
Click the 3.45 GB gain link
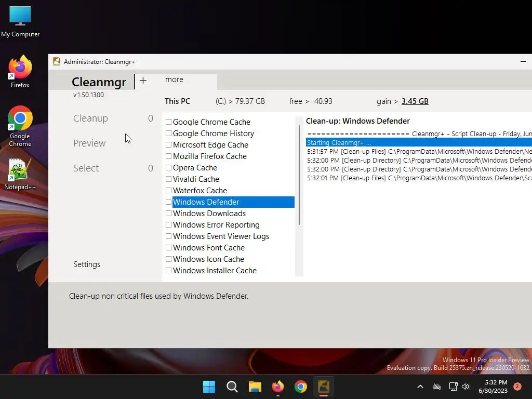pos(415,101)
